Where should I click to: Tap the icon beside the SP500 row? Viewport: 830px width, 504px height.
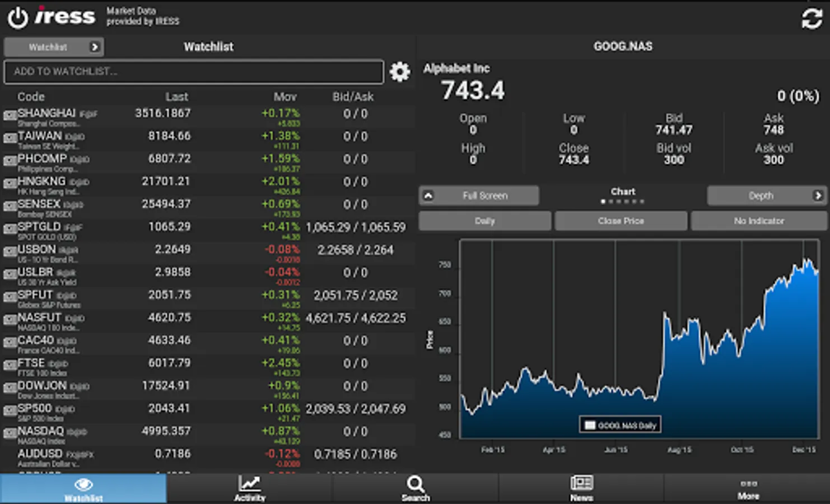(x=10, y=410)
